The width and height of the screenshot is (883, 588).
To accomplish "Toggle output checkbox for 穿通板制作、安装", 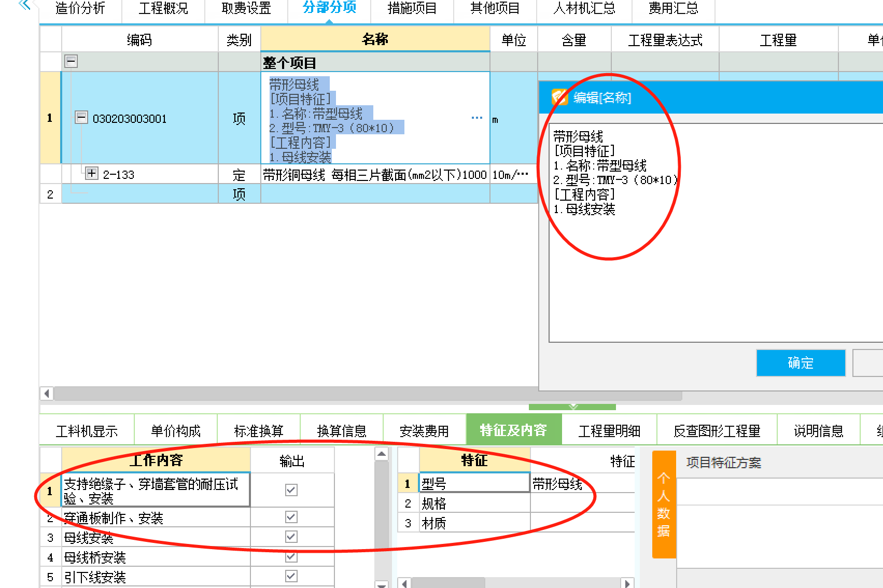I will (x=291, y=517).
